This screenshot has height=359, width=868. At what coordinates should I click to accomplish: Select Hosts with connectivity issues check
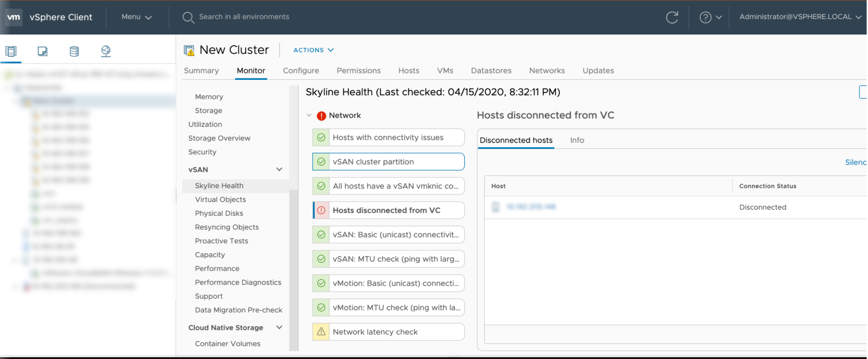(x=388, y=137)
